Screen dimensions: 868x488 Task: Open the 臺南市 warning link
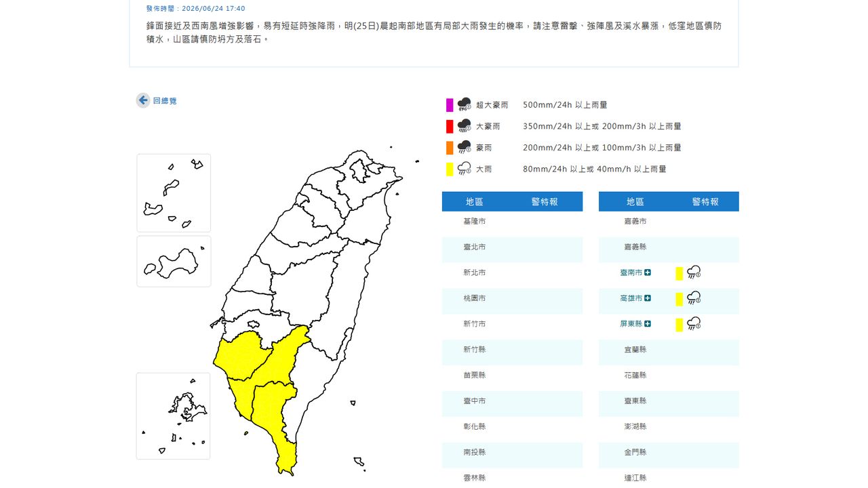(x=631, y=272)
